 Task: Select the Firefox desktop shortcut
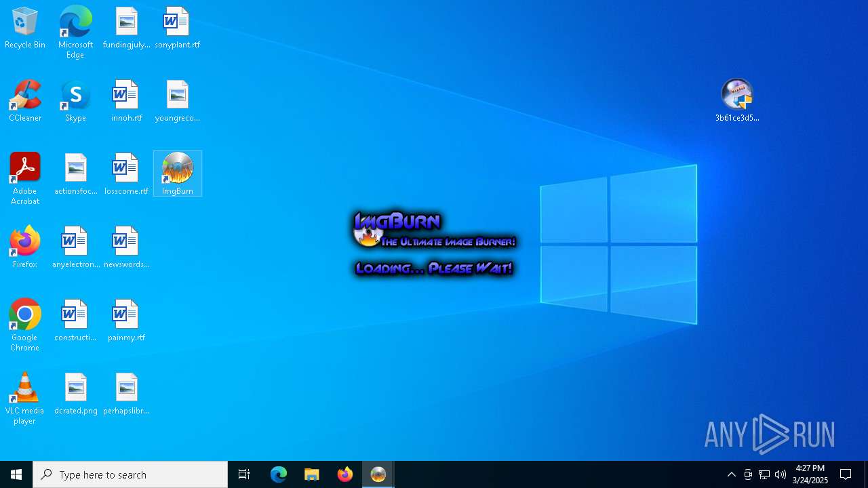tap(25, 248)
